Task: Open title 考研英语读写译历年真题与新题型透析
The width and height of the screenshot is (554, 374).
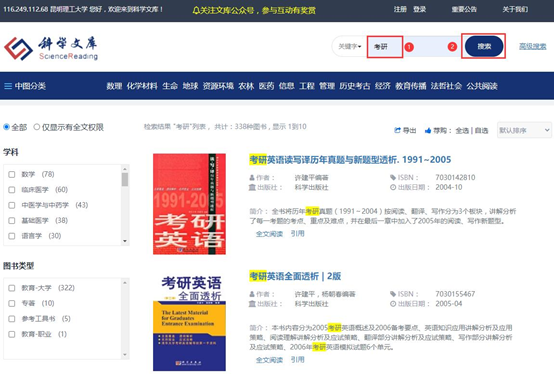Action: coord(350,160)
